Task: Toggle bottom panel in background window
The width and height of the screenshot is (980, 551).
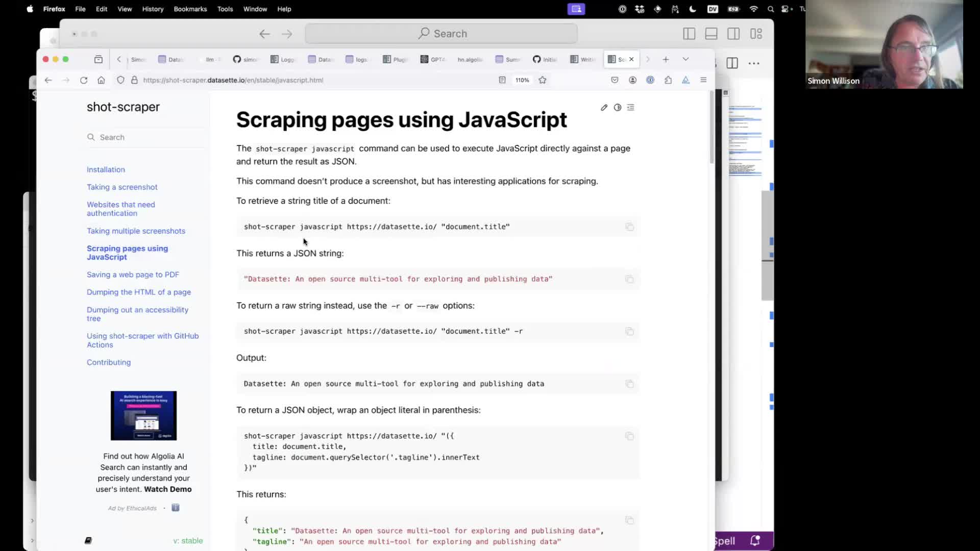Action: (711, 34)
